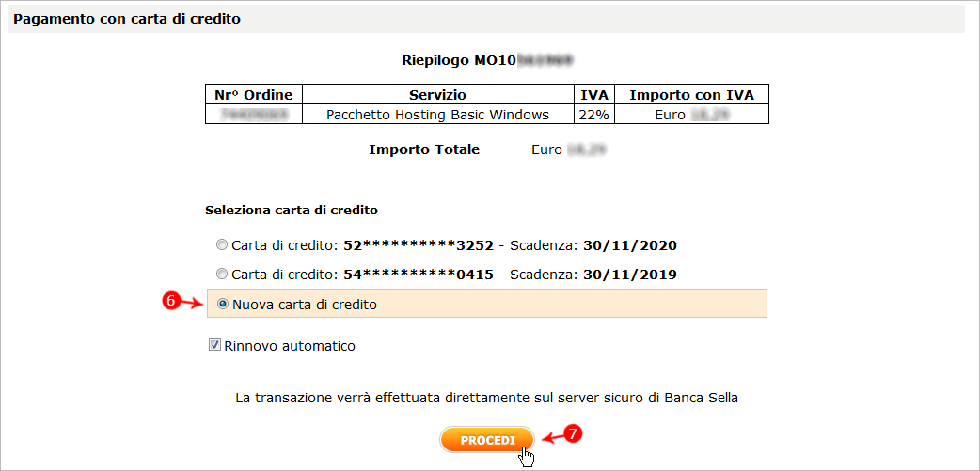Click the Servizio column header
The image size is (980, 471).
pyautogui.click(x=437, y=95)
